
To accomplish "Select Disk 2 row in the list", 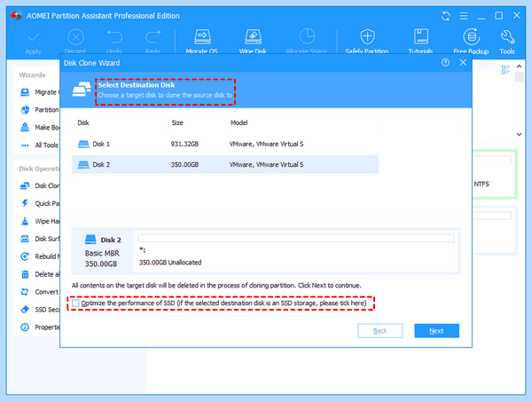I will [225, 165].
